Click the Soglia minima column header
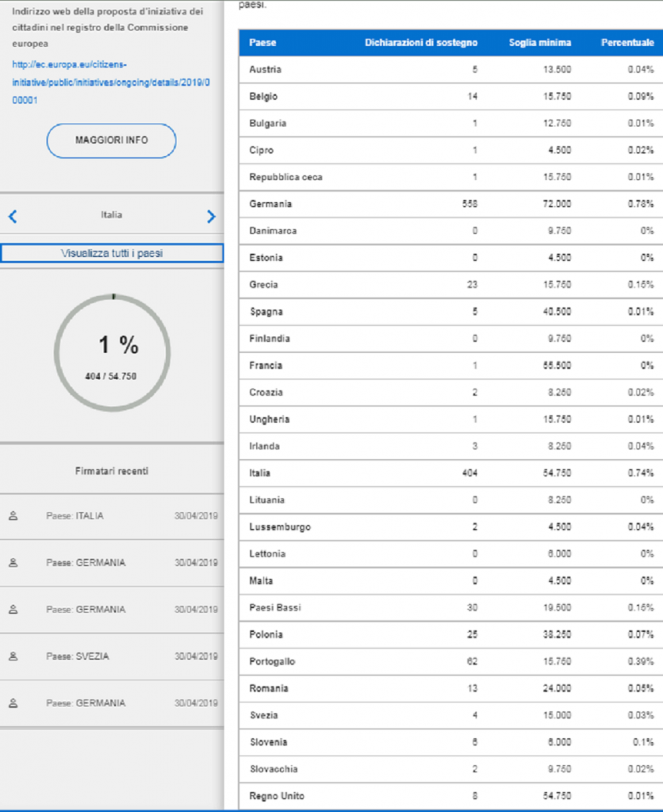Viewport: 663px width, 812px height. (540, 43)
